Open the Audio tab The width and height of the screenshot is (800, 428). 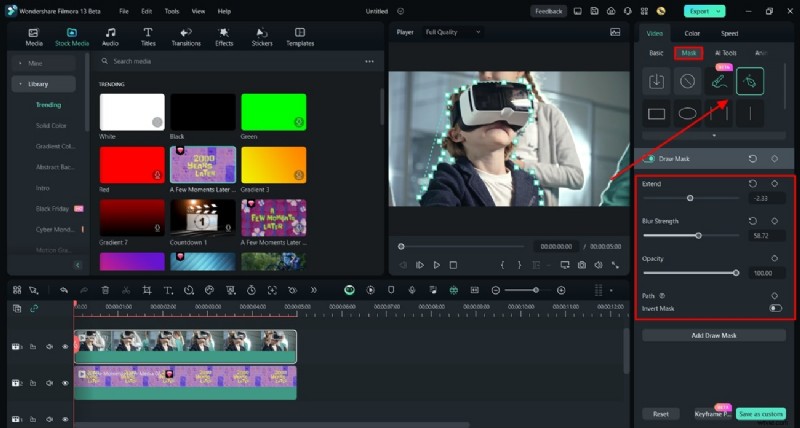110,37
